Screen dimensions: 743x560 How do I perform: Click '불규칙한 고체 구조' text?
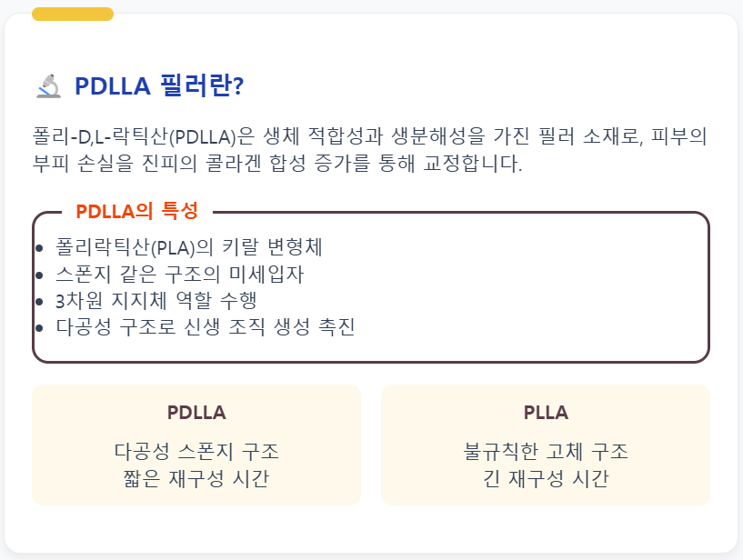point(546,452)
